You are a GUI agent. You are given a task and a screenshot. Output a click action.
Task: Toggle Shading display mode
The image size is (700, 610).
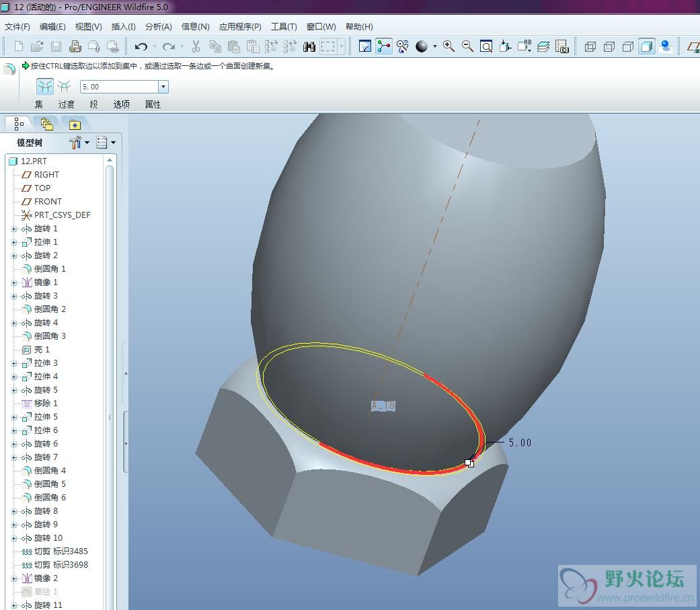click(646, 46)
